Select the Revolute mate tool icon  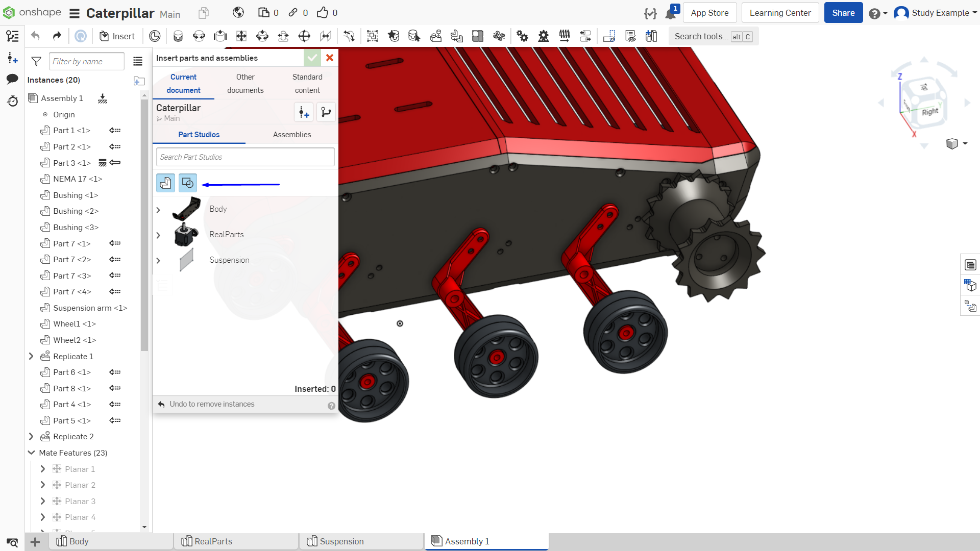click(x=199, y=36)
